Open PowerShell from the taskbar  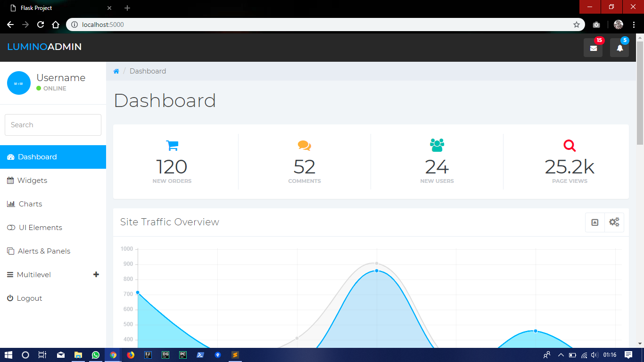click(x=200, y=355)
